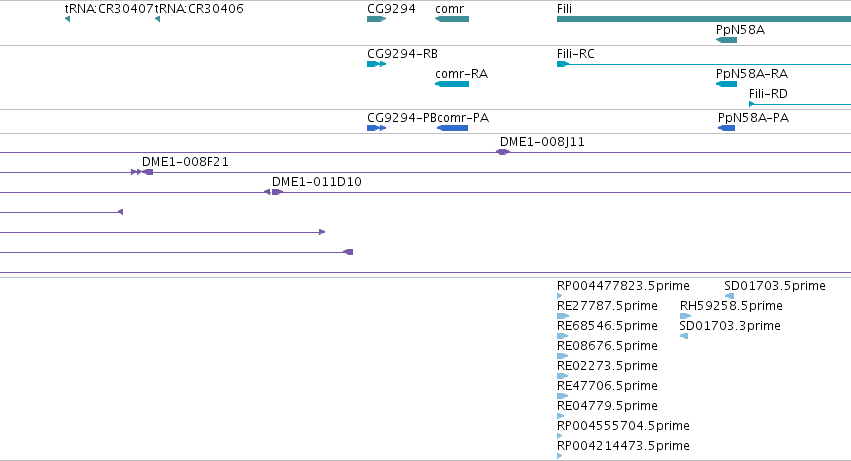Click the CG9294-PB label
The image size is (851, 461).
[x=402, y=118]
